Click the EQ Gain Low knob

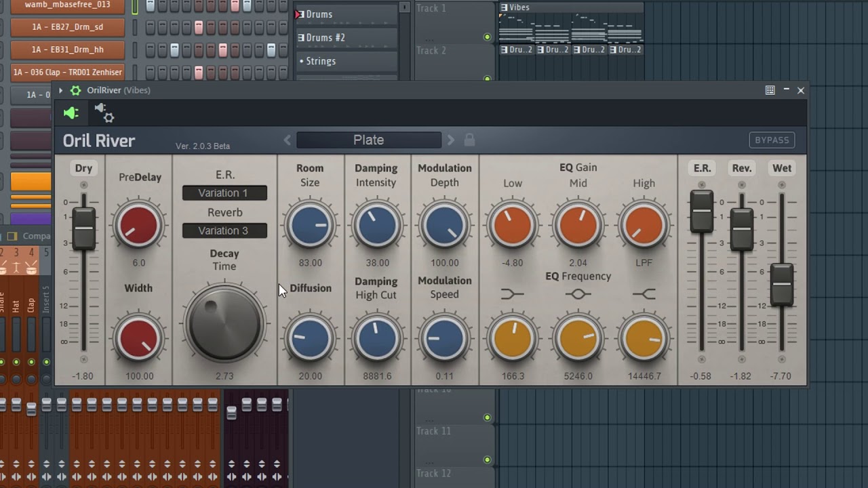coord(513,225)
